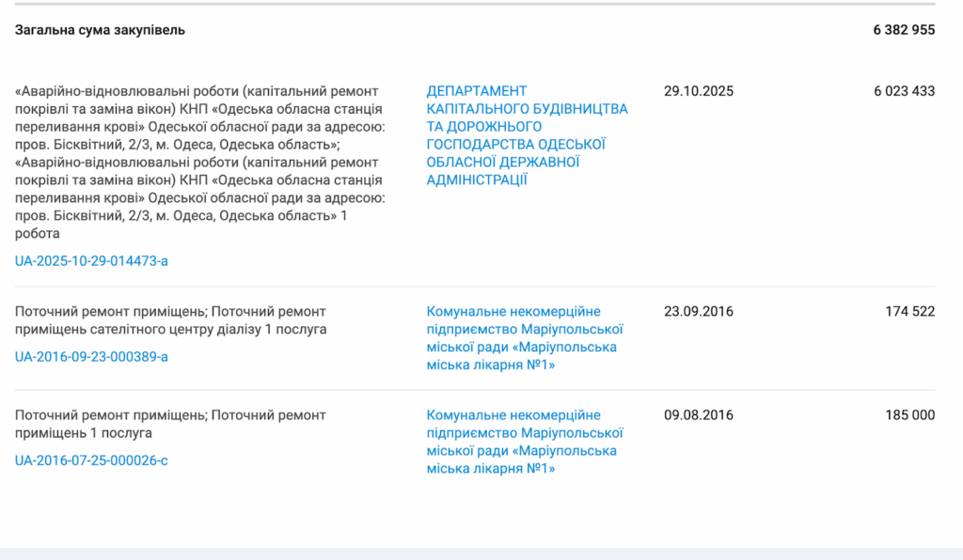Click the gray footer band at bottom
This screenshot has height=560, width=963.
tap(481, 553)
